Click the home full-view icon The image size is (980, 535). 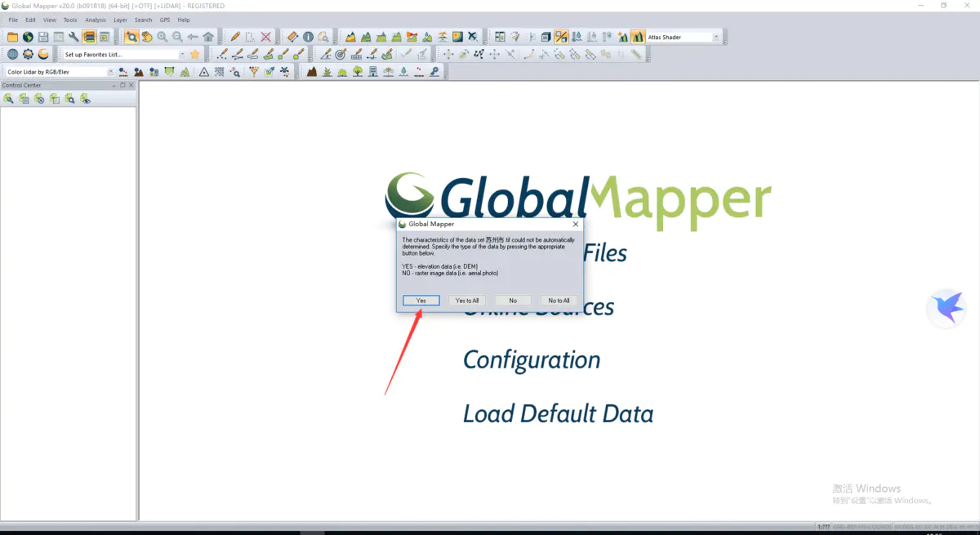pyautogui.click(x=208, y=37)
